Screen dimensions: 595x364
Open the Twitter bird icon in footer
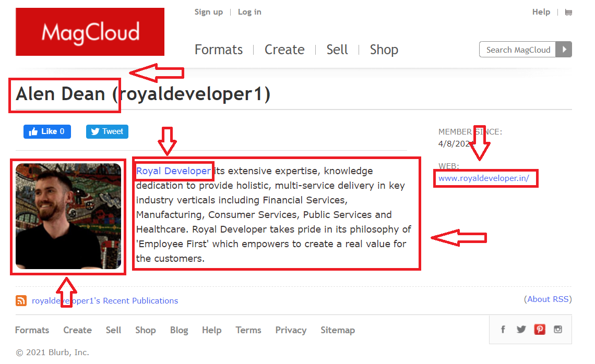coord(521,329)
